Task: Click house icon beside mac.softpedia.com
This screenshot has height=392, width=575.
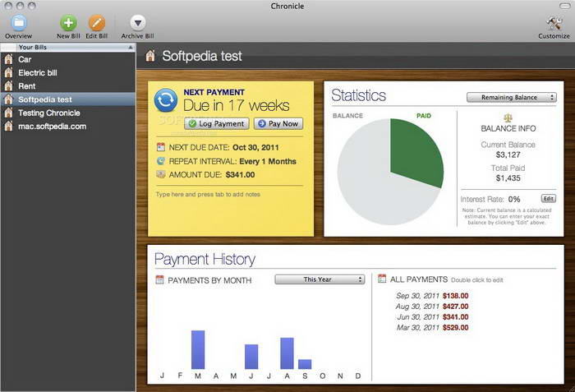Action: pos(8,127)
